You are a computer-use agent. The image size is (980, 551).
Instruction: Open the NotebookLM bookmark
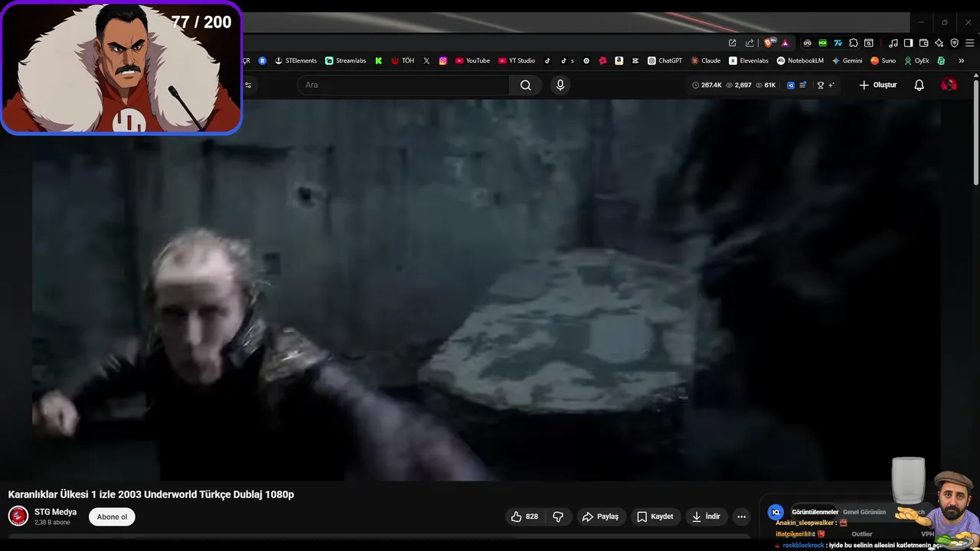pos(800,60)
